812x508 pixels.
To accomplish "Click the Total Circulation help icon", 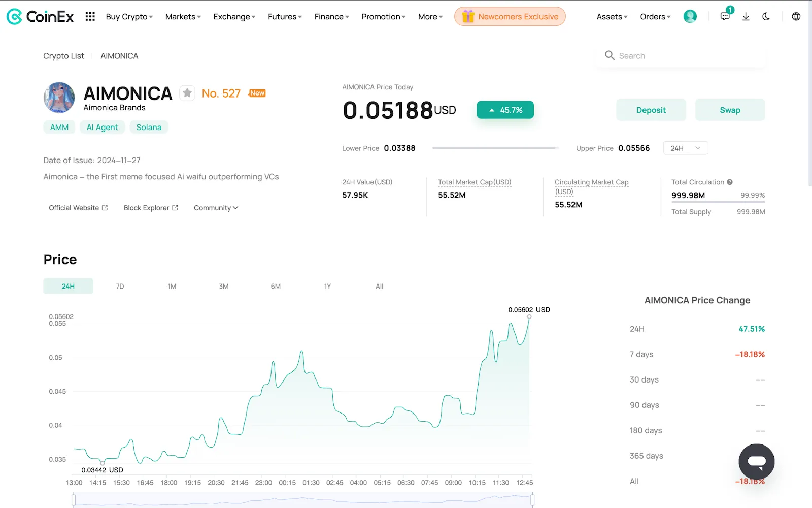I will (730, 182).
